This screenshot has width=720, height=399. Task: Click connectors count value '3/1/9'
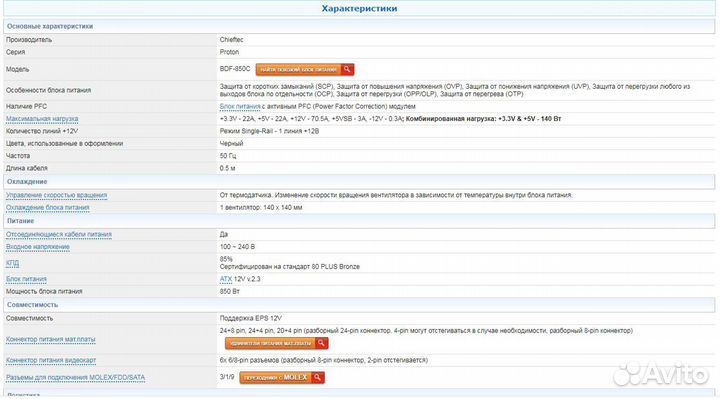pos(227,377)
